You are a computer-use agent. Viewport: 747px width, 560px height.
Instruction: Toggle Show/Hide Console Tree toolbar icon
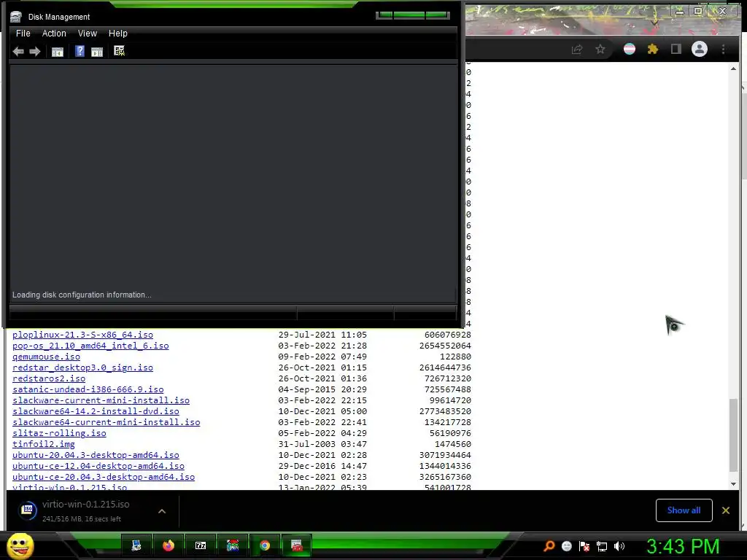57,52
